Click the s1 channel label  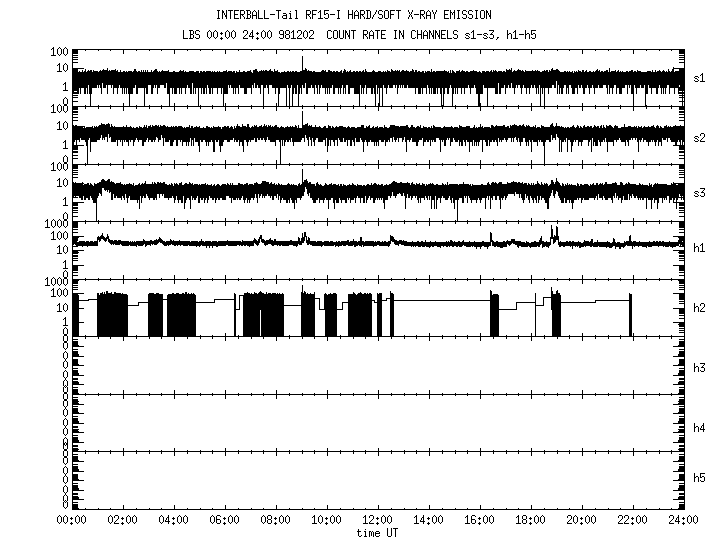click(x=699, y=77)
